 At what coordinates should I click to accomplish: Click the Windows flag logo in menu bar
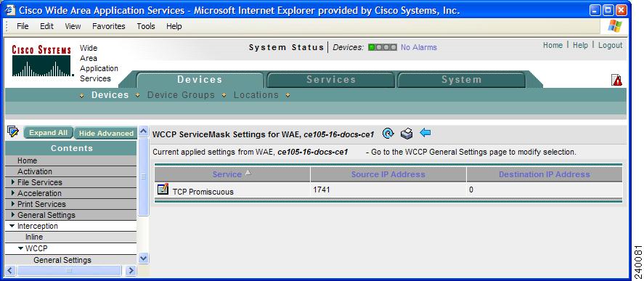[x=614, y=26]
